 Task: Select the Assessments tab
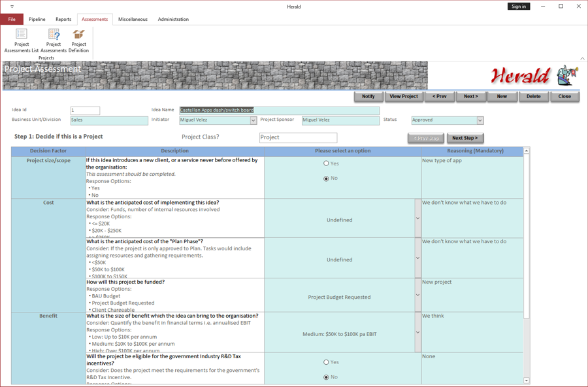[x=95, y=19]
